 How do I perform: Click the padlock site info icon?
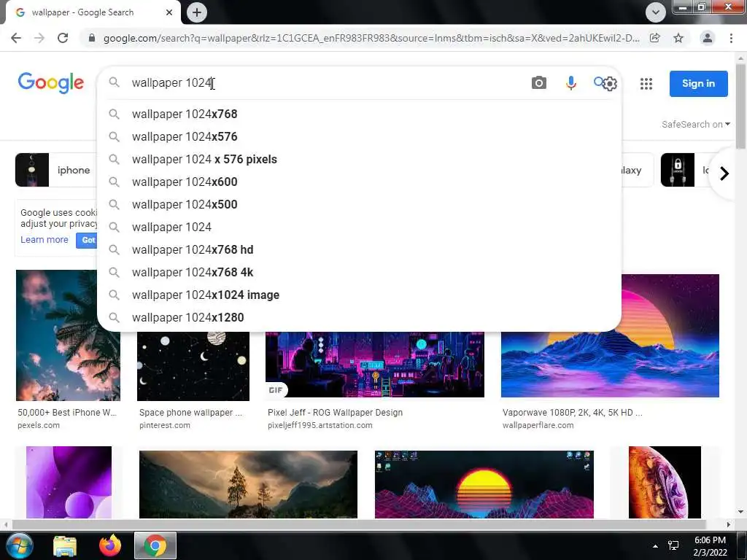pos(91,38)
